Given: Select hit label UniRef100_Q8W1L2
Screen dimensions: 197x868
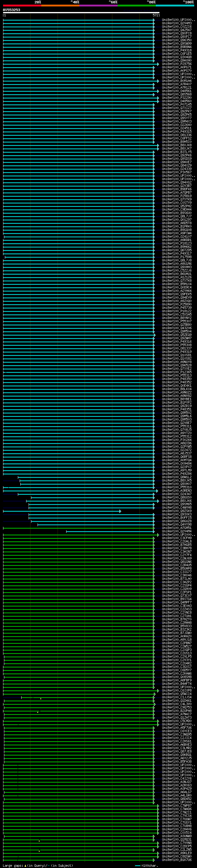Looking at the screenshot, I should coord(177,477).
